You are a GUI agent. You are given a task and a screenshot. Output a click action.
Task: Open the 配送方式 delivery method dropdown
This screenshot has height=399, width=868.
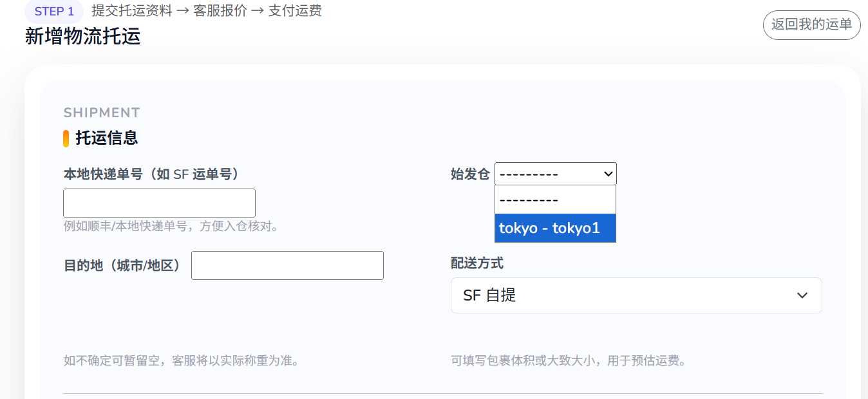tap(636, 295)
